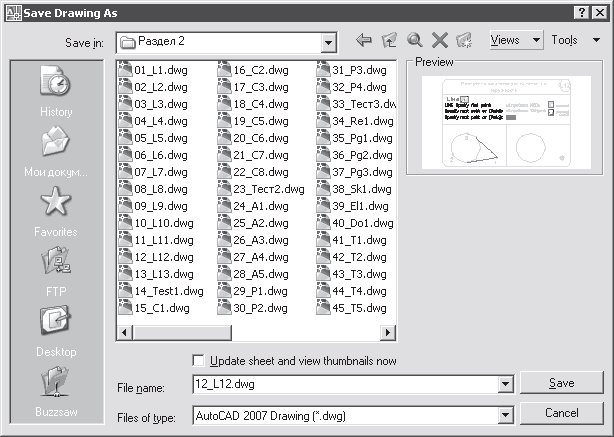
Task: Open the Views menu
Action: tap(516, 41)
